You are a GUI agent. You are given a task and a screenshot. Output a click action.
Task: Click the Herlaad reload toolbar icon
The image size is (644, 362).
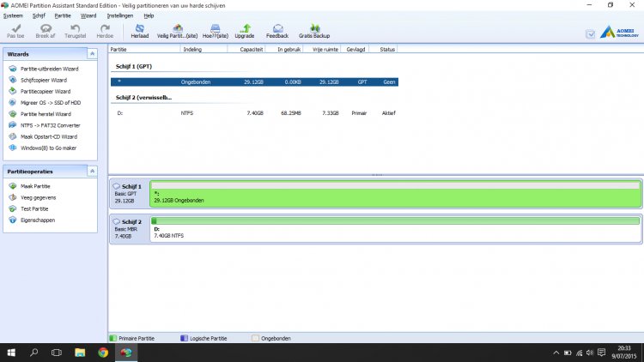click(139, 30)
